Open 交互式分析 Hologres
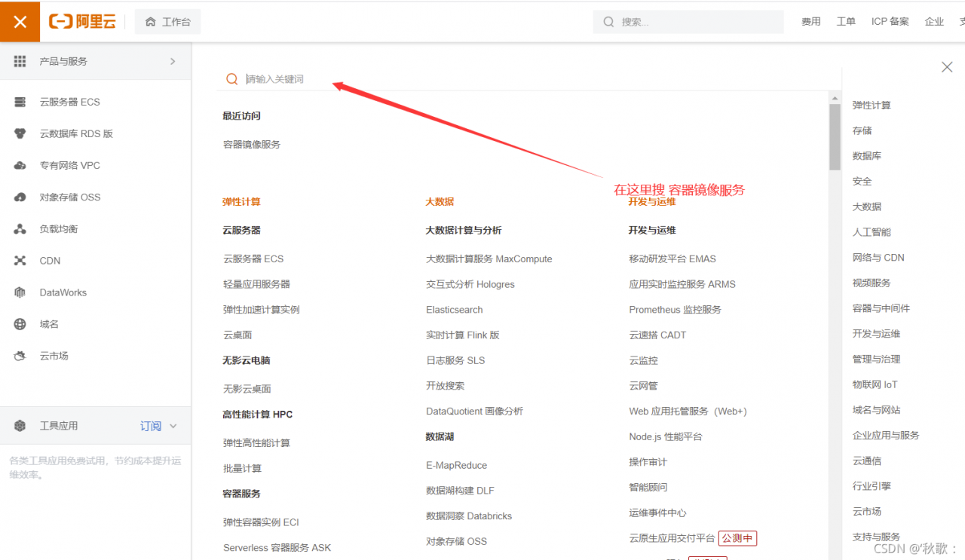This screenshot has height=560, width=965. (470, 284)
